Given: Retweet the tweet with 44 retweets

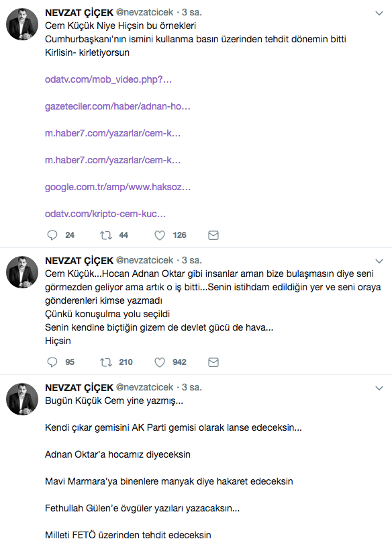Looking at the screenshot, I should coord(106,235).
